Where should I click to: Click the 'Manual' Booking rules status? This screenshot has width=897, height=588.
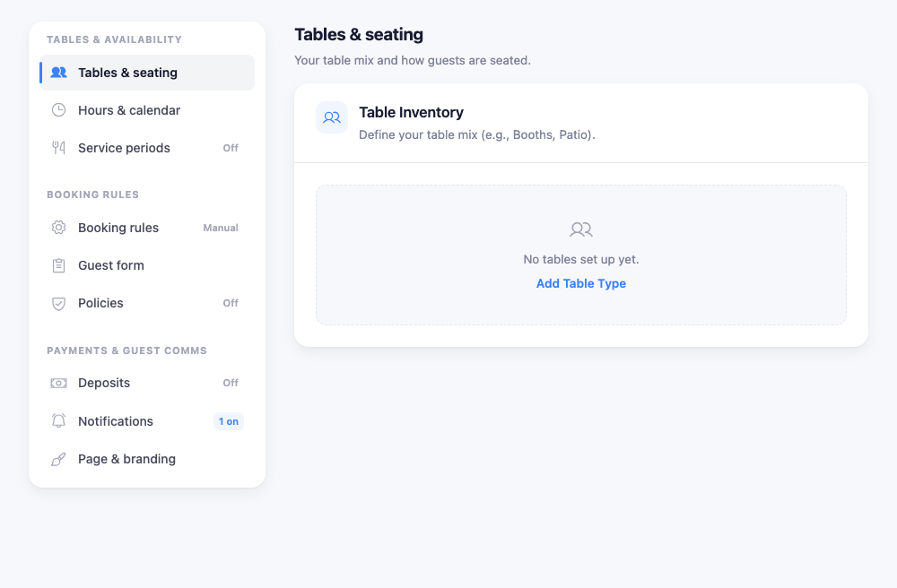pyautogui.click(x=221, y=228)
